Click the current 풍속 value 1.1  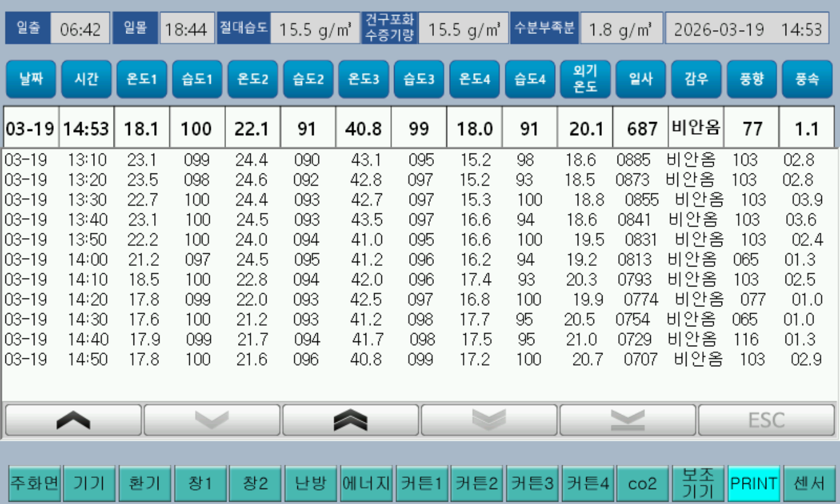[x=807, y=128]
